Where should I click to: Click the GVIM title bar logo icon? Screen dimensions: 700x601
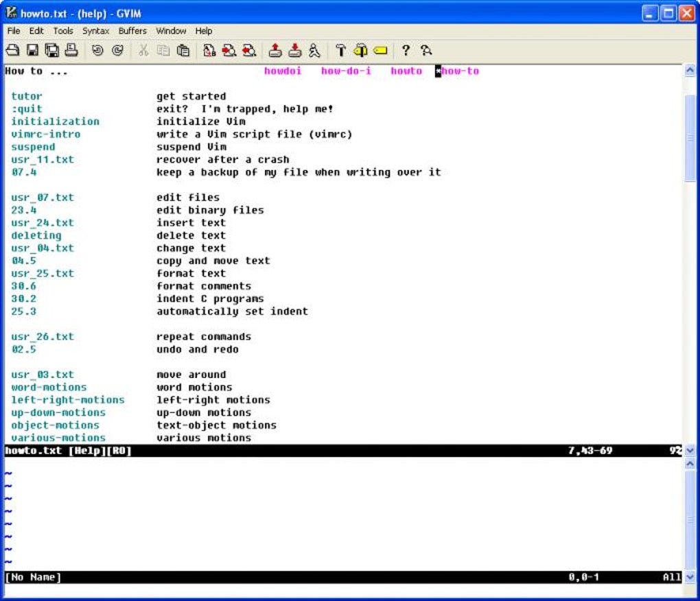[x=11, y=13]
